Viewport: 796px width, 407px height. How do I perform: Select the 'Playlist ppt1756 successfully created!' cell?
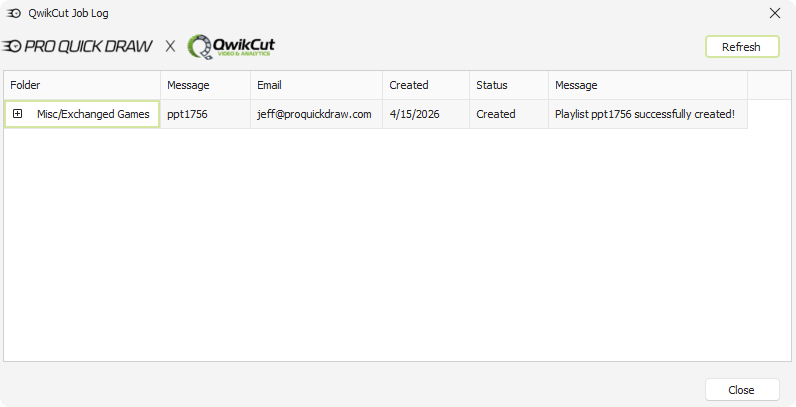coord(645,114)
